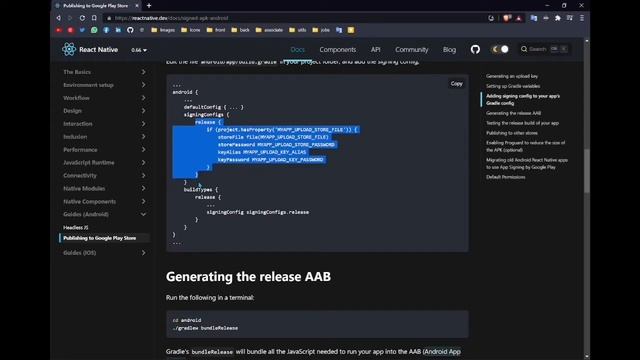Open the Headless JS sidebar page
Screen dimensions: 640x360
[76, 227]
